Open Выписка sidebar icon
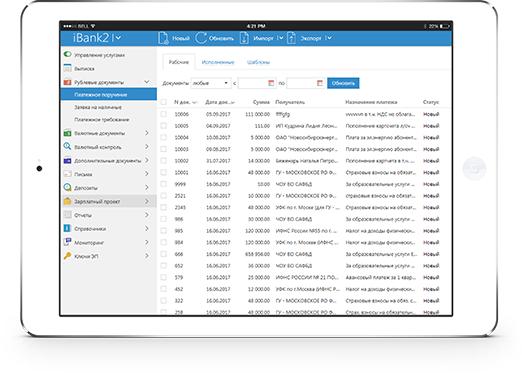Viewport: 522px width, 373px height. pyautogui.click(x=67, y=68)
